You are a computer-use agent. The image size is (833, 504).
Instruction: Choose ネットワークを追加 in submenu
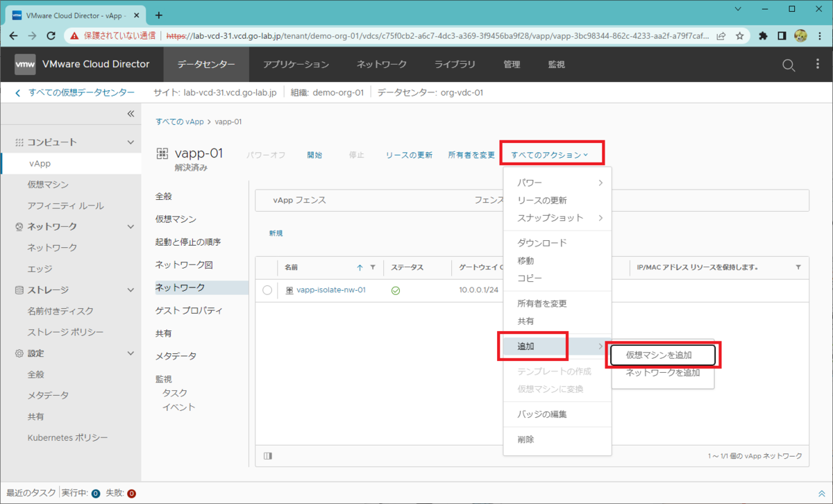click(x=662, y=373)
